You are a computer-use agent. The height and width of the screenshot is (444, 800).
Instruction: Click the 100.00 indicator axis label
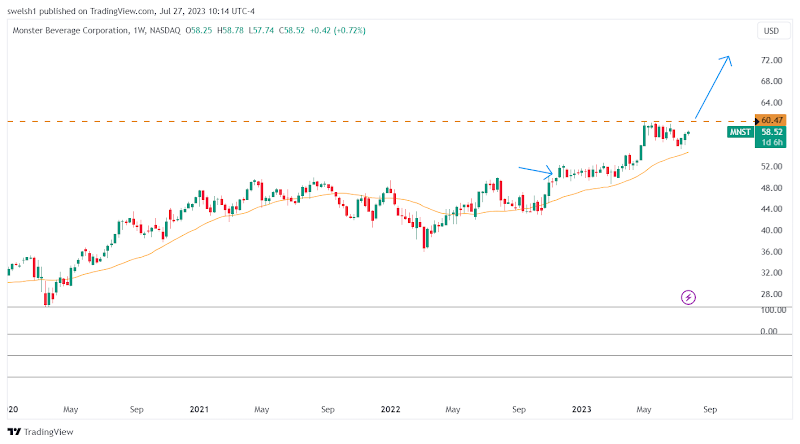point(772,310)
